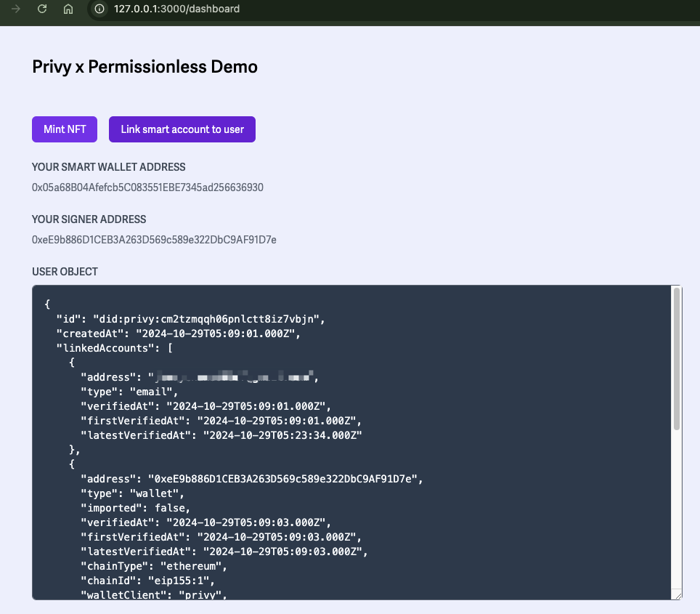The image size is (700, 614).
Task: Click the "imported": false line
Action: [x=135, y=508]
